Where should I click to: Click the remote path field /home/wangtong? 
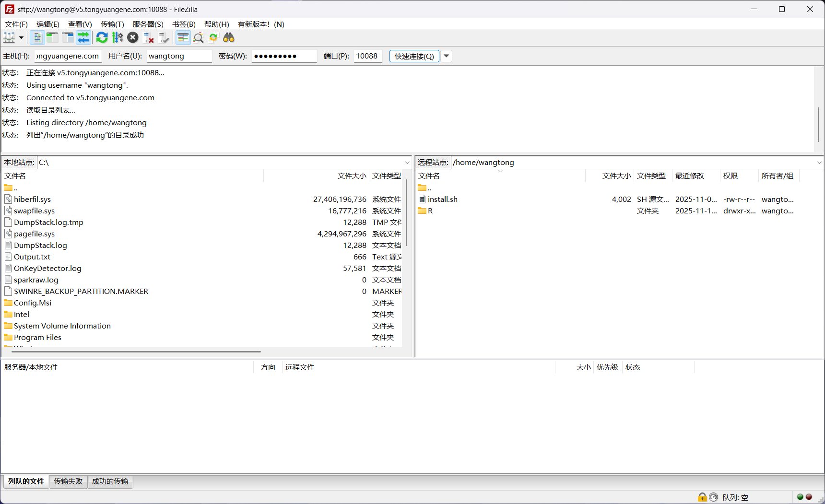coord(633,163)
